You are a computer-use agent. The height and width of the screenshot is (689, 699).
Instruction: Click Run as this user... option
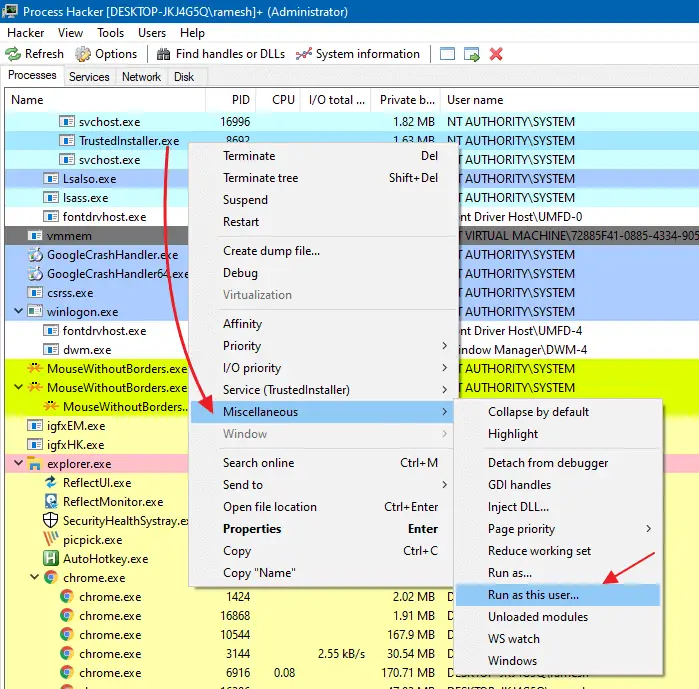click(x=557, y=595)
